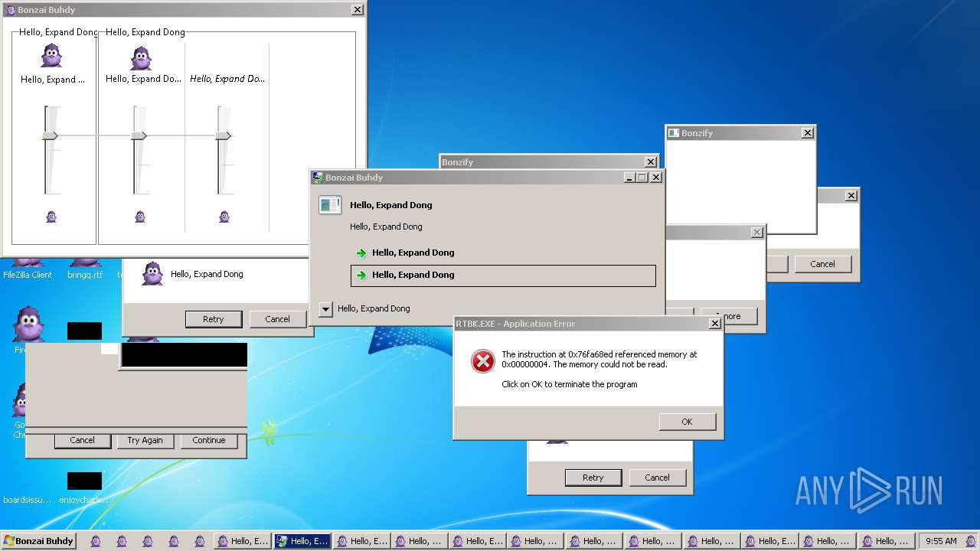Click the small Bonzi icon under rightmost slider
Screen dimensions: 980x551
(224, 217)
